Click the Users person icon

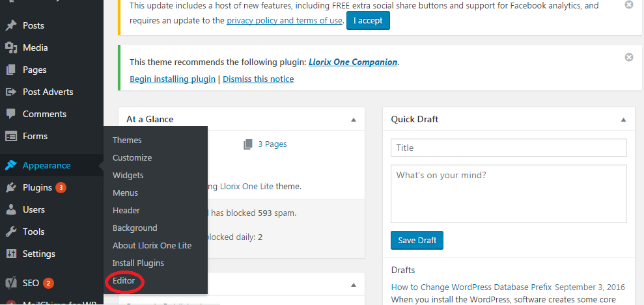(10, 209)
